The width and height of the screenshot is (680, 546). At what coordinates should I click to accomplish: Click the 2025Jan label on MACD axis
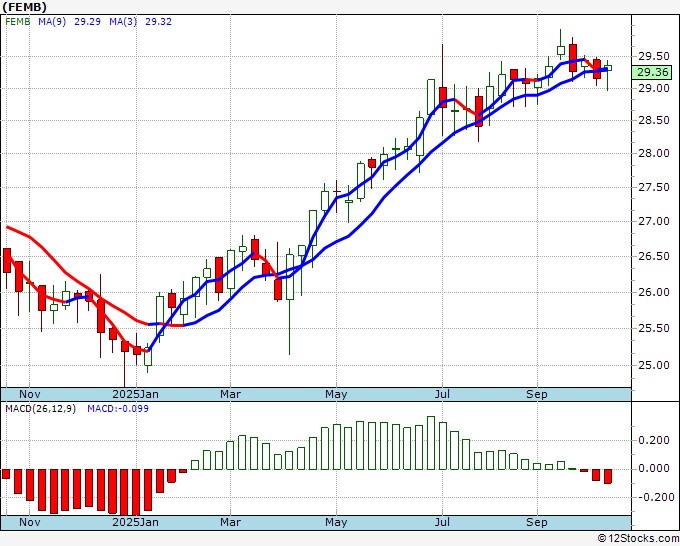(135, 522)
